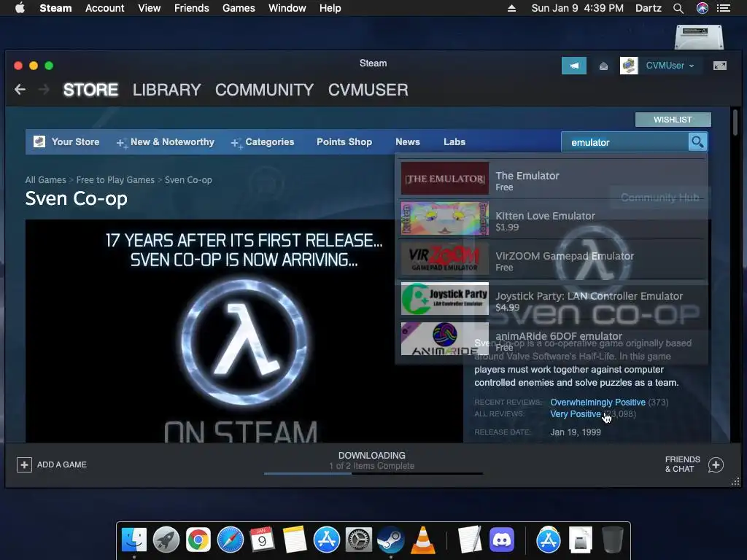Image resolution: width=747 pixels, height=560 pixels.
Task: Launch Google Chrome from the Dock
Action: [198, 540]
